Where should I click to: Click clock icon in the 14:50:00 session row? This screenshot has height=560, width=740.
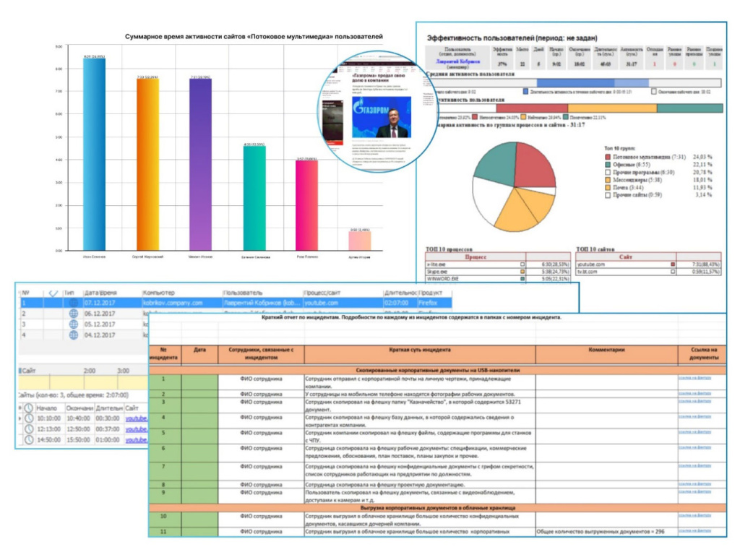tap(27, 439)
